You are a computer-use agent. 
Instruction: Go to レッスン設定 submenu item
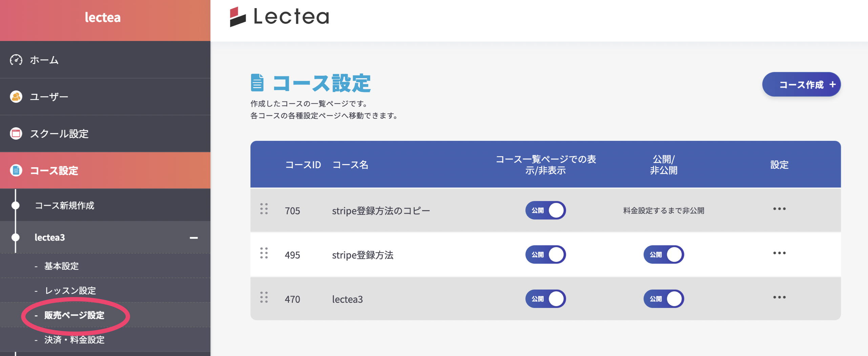coord(70,291)
